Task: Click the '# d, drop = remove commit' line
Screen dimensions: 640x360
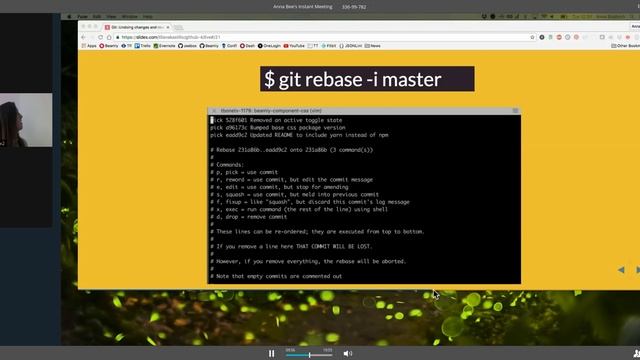Action: (x=249, y=217)
